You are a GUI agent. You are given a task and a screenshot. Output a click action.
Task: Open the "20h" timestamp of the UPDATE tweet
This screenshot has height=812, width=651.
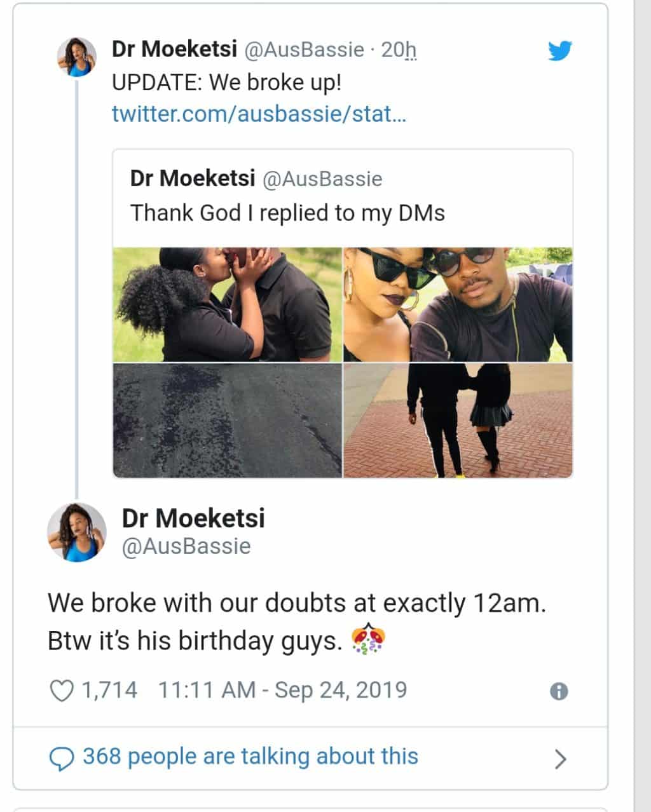click(x=399, y=50)
